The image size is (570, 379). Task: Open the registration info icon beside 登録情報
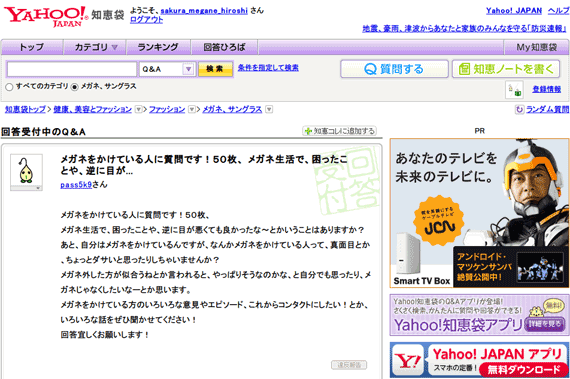click(514, 90)
